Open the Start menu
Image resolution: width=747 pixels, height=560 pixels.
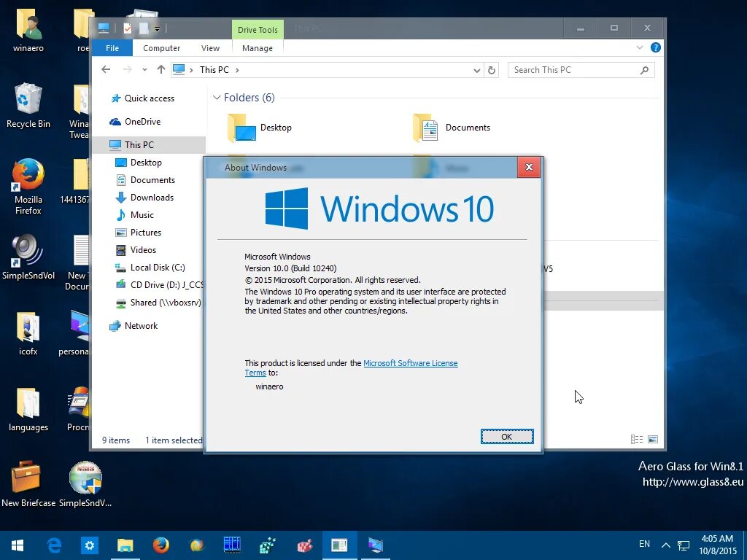pos(18,545)
